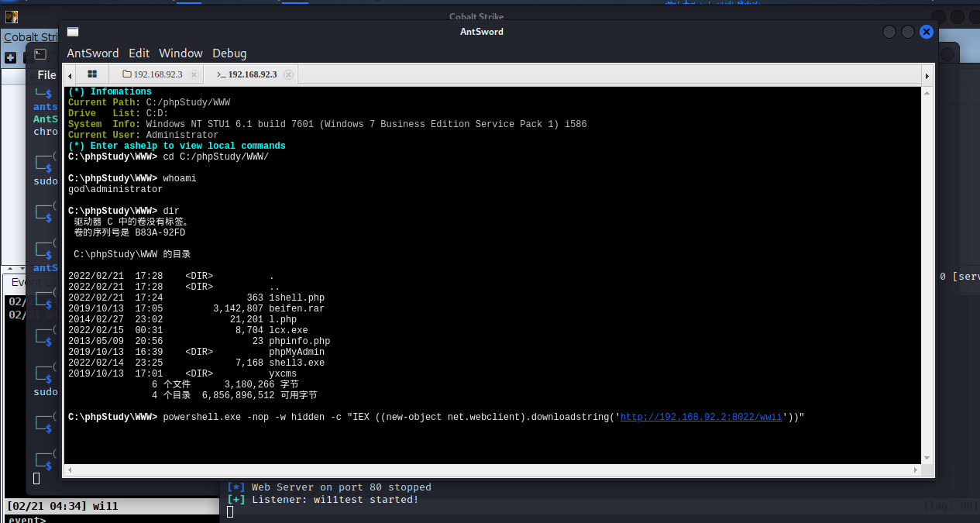The image size is (980, 523).
Task: Click the terminal scrollbar up arrow
Action: pos(927,92)
